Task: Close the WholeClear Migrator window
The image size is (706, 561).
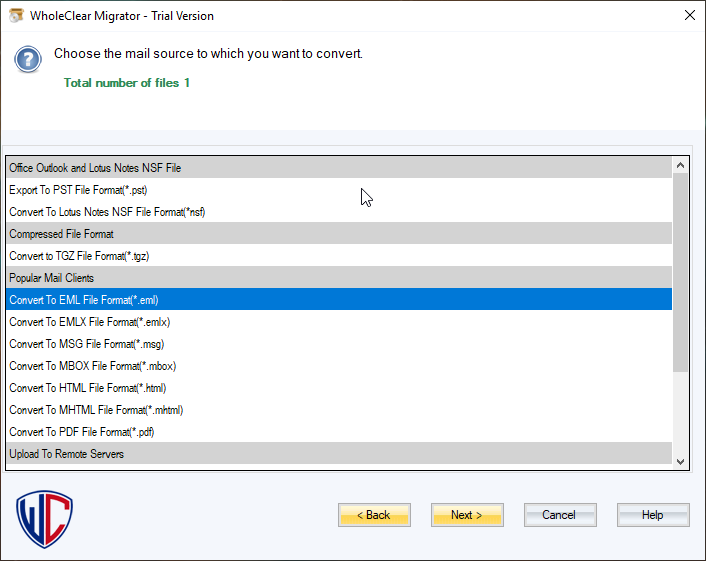Action: (x=689, y=16)
